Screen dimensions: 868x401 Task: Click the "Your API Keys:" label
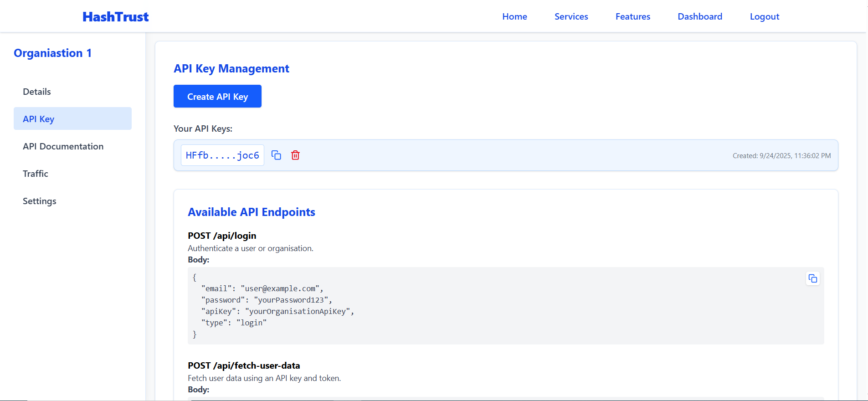click(203, 129)
